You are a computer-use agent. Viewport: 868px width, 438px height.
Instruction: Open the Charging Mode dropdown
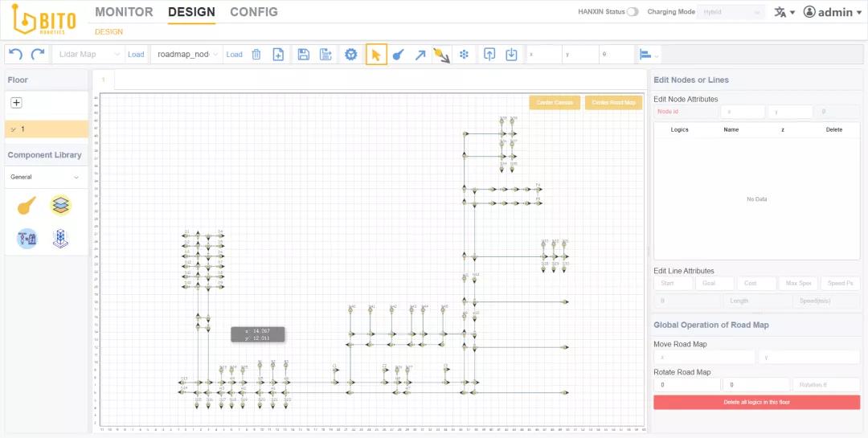pyautogui.click(x=731, y=12)
